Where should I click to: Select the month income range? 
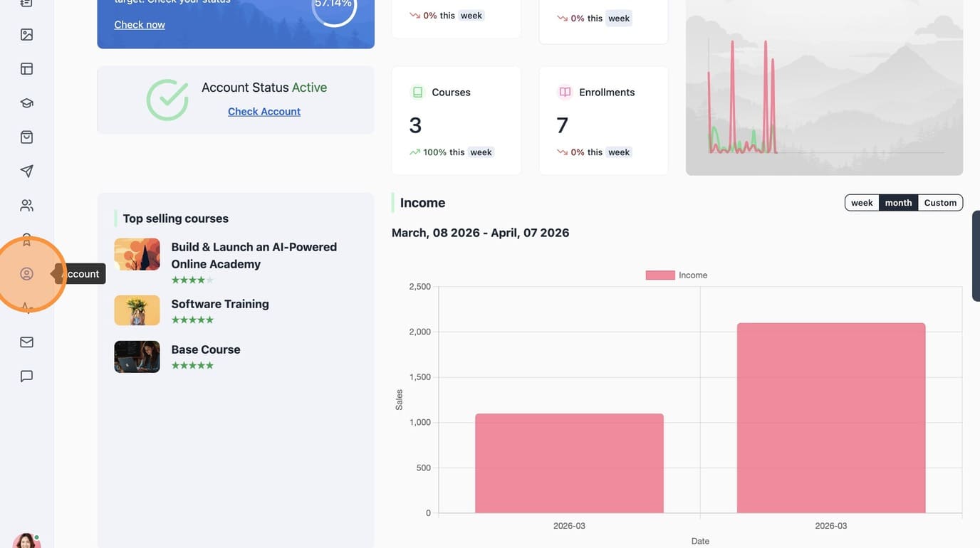898,203
